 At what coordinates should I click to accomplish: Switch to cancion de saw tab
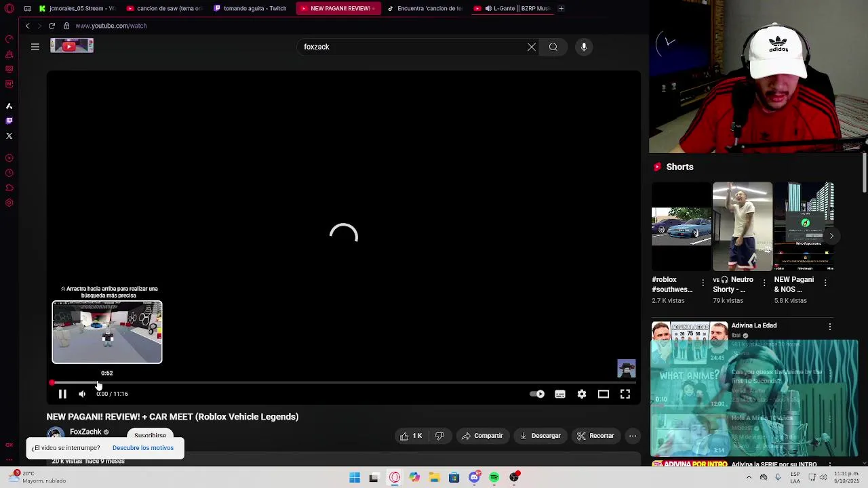pos(165,8)
